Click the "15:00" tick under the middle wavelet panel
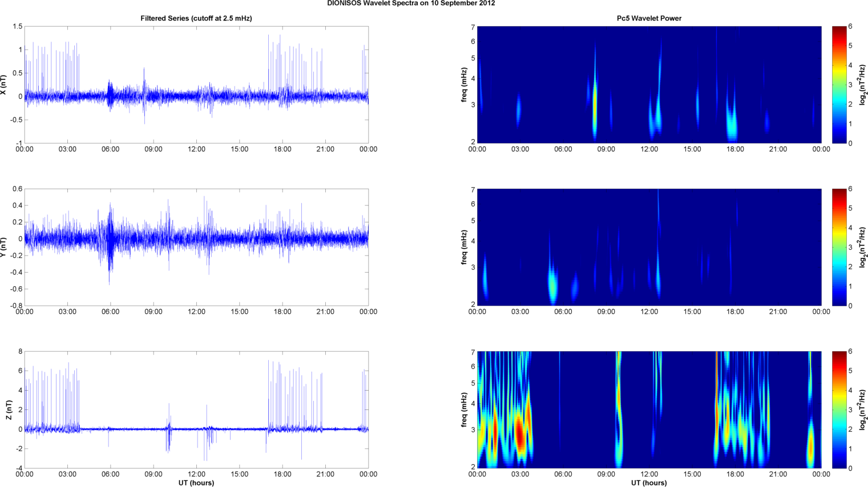 point(692,312)
